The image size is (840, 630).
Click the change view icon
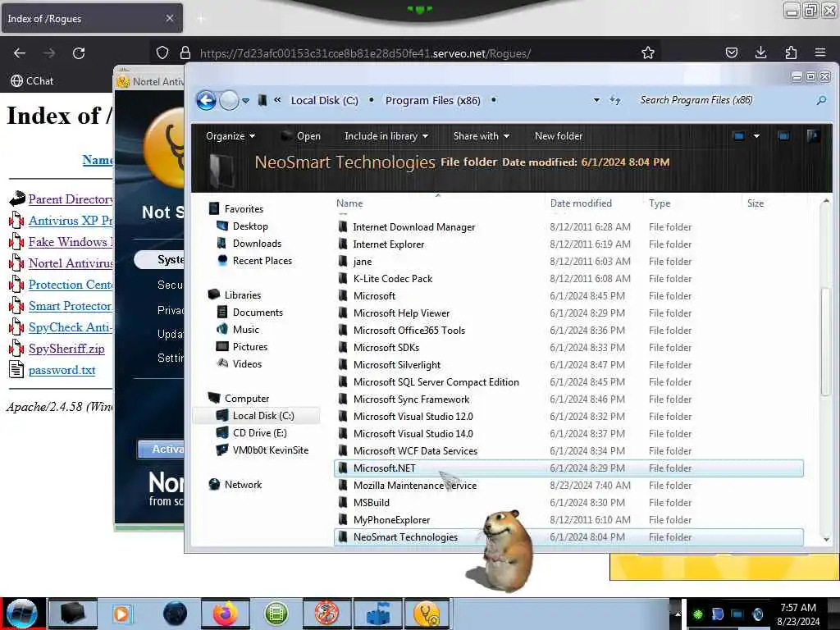tap(739, 136)
